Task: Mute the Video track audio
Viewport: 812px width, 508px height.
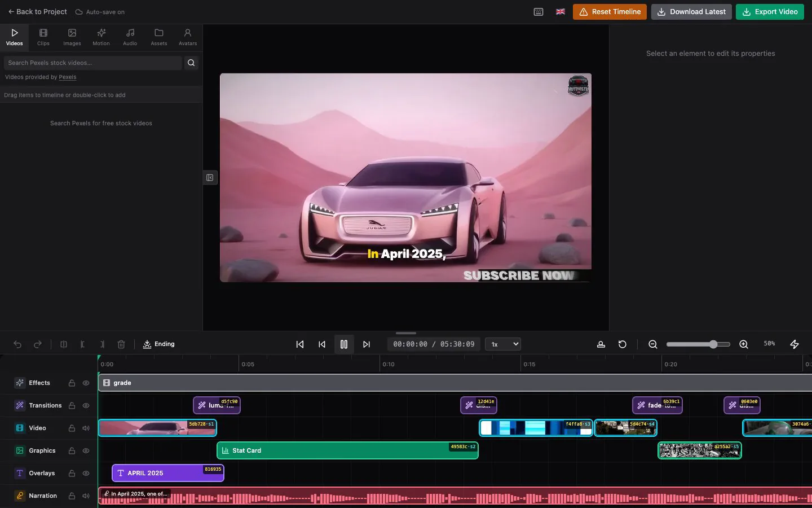Action: coord(86,428)
